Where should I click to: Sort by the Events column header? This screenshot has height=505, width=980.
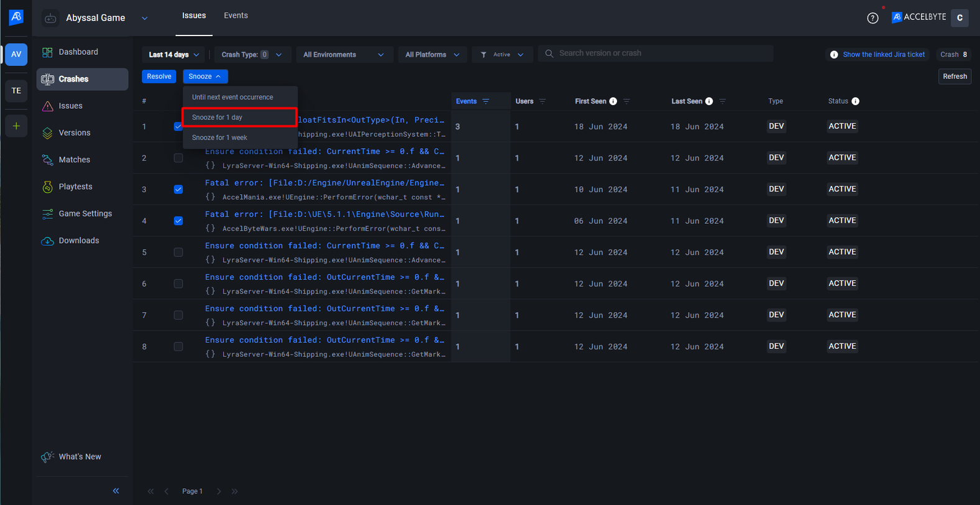pyautogui.click(x=466, y=101)
